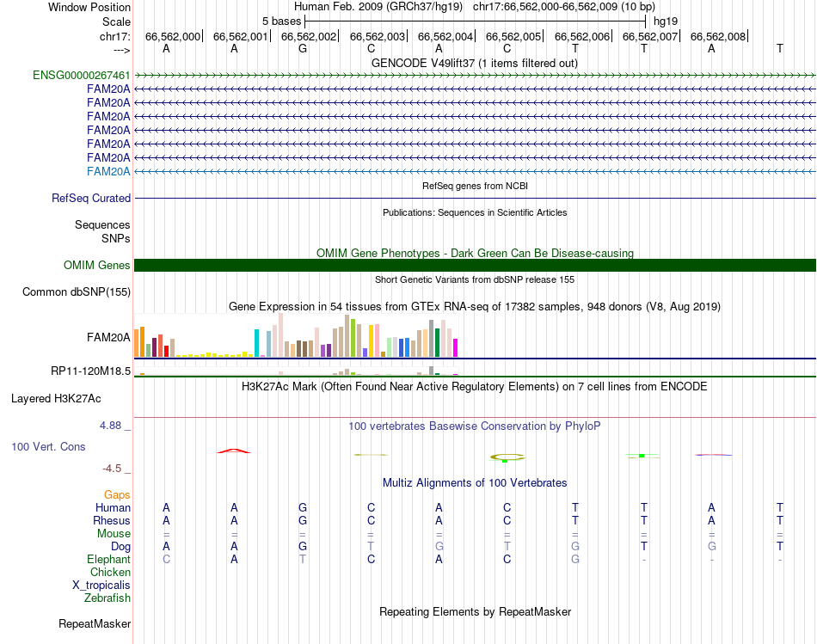Select the Elephant alignment row label
The image size is (817, 644).
tap(108, 559)
